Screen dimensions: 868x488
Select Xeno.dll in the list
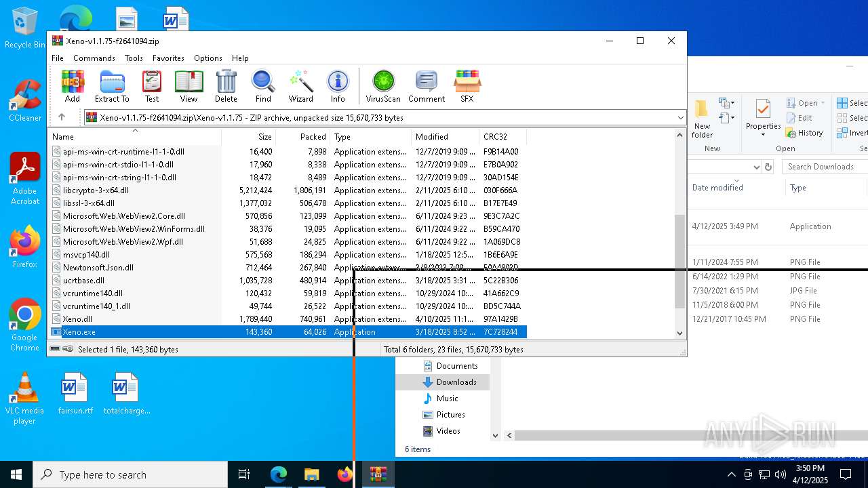[x=288, y=319]
